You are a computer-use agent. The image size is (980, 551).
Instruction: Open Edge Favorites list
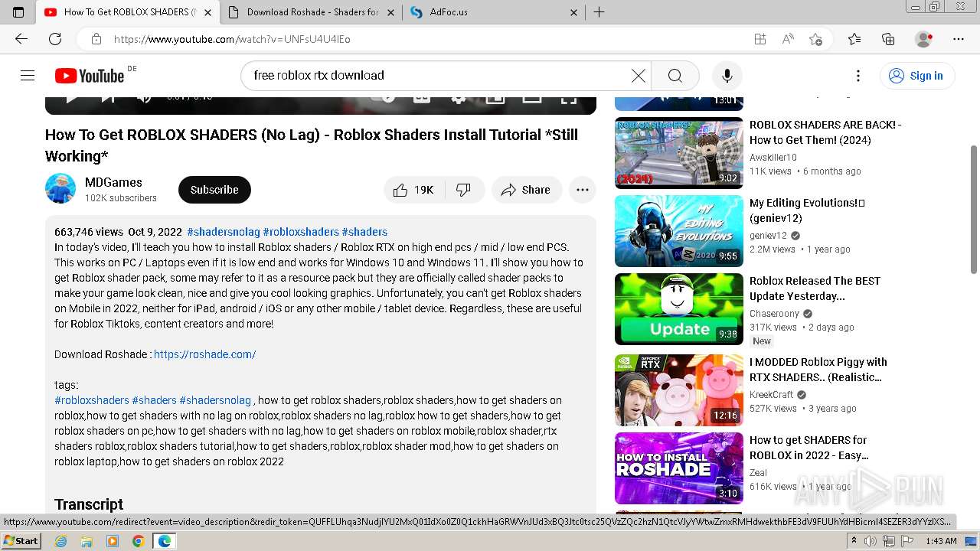coord(854,39)
